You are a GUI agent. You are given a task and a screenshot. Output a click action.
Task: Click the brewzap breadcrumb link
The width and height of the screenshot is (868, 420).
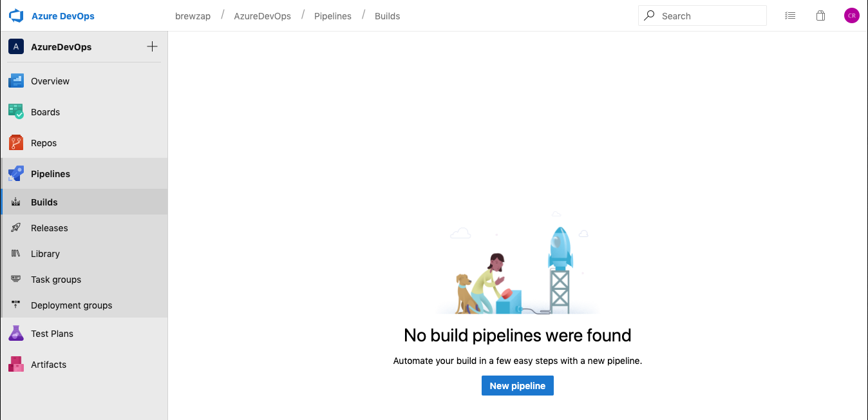coord(193,16)
